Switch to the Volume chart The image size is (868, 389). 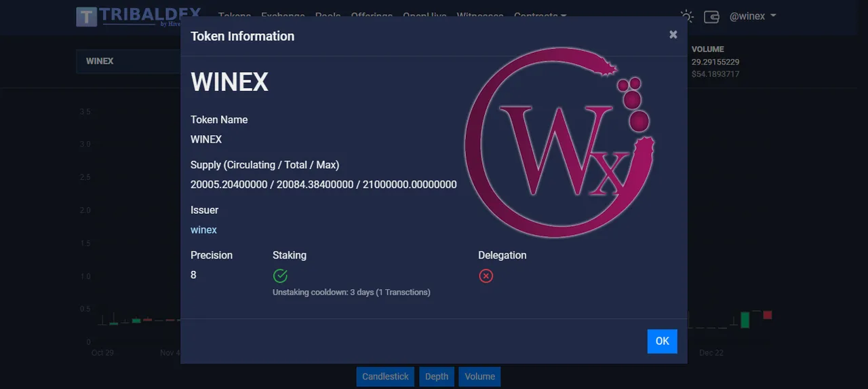click(479, 377)
